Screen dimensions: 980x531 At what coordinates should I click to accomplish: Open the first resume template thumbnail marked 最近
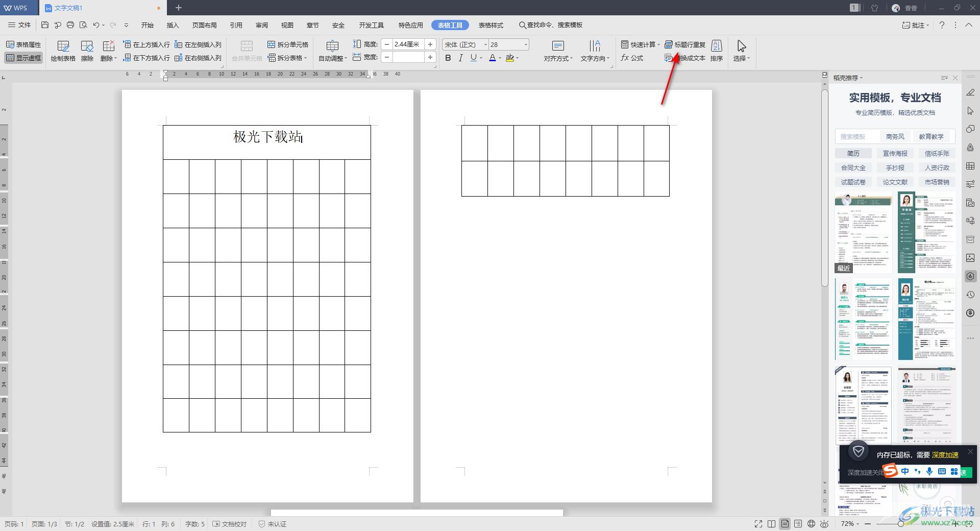863,232
